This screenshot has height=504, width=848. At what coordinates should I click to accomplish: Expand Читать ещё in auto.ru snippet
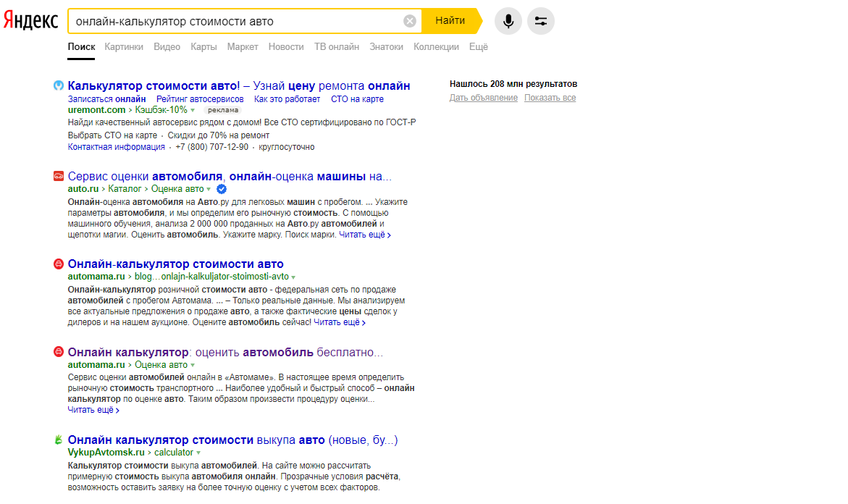click(365, 235)
